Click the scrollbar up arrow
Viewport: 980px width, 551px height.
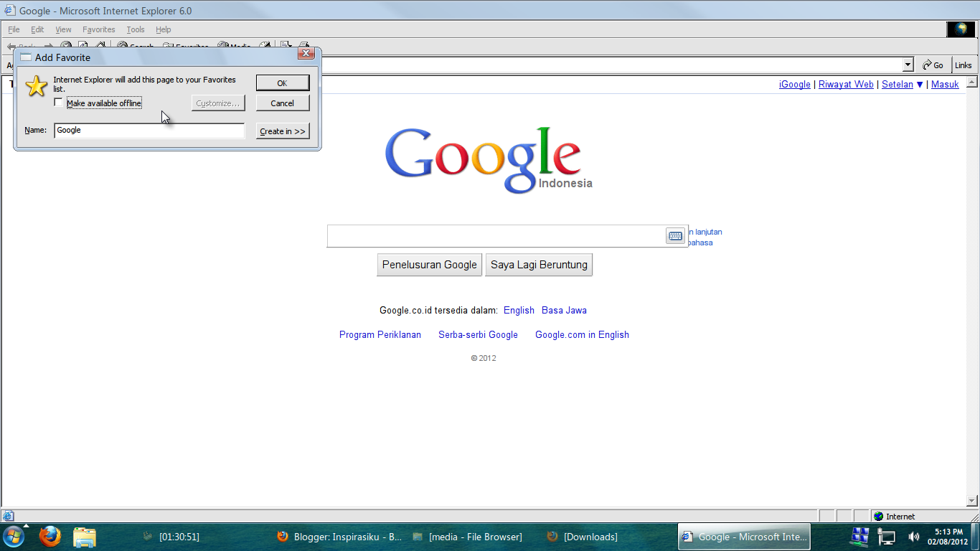(974, 82)
